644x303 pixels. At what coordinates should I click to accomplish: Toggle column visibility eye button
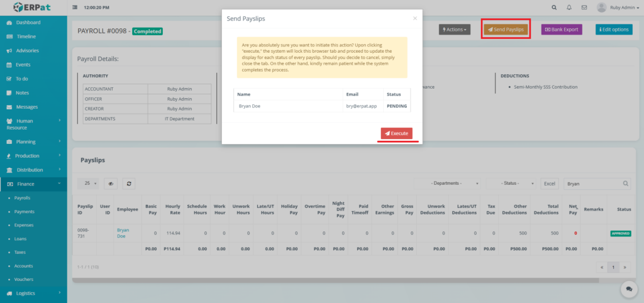tap(111, 184)
